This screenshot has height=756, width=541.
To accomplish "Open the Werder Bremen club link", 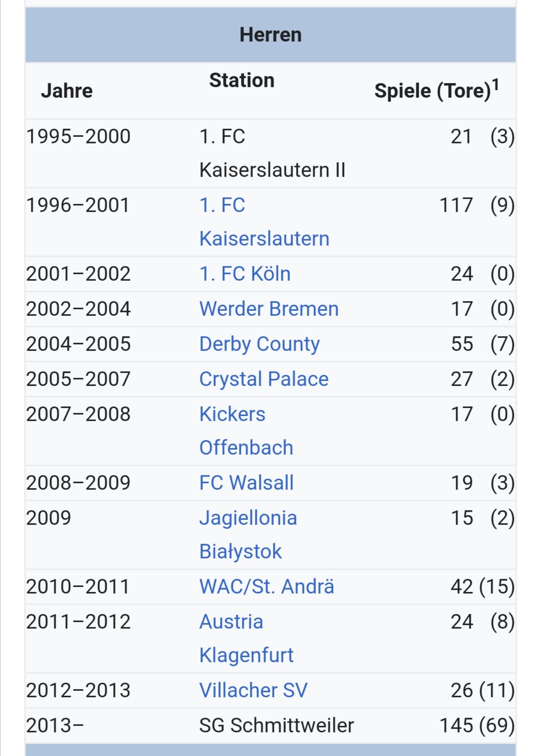I will pos(268,309).
